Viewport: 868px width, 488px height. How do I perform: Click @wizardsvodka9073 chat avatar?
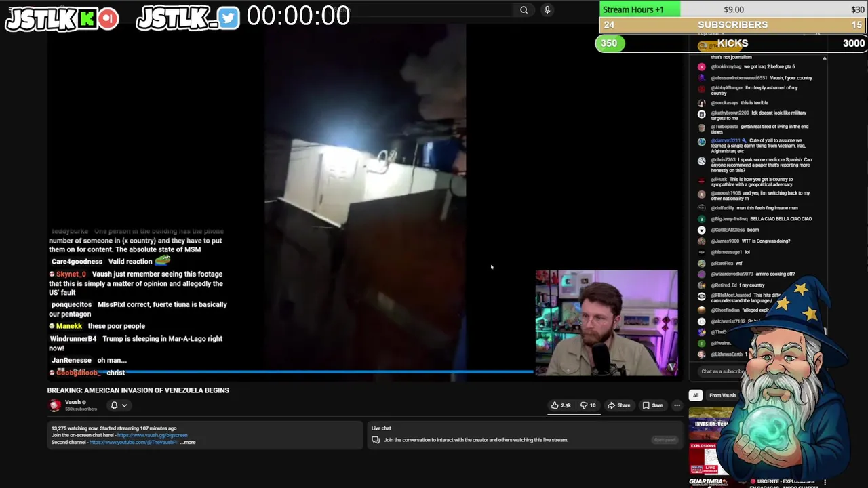click(x=701, y=274)
